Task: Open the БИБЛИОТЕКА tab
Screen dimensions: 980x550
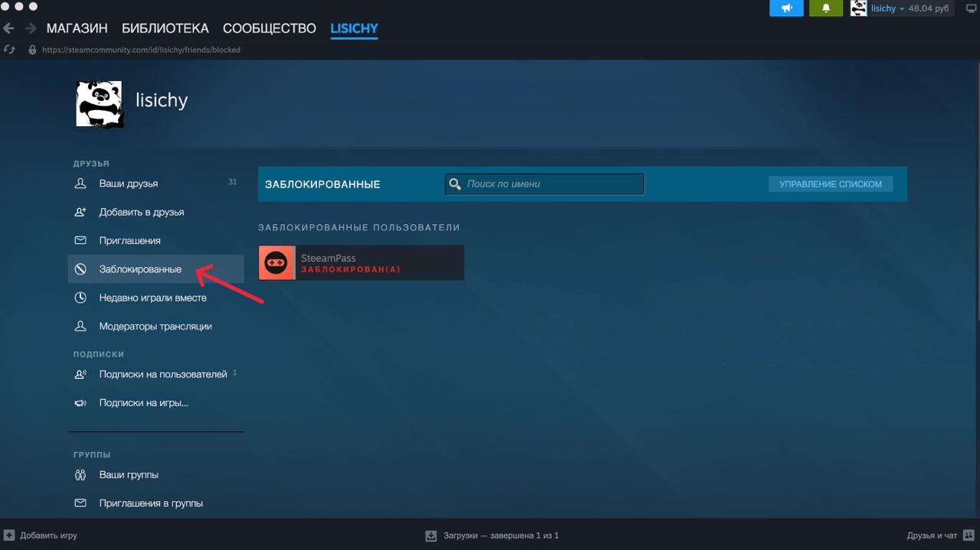Action: (x=165, y=28)
